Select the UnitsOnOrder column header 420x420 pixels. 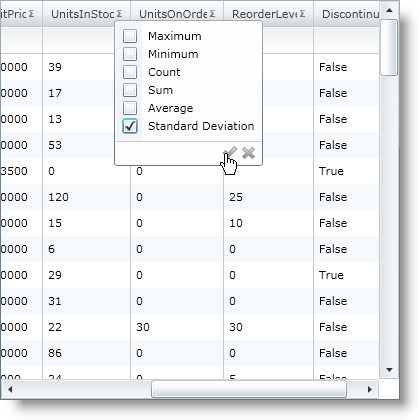click(x=177, y=14)
